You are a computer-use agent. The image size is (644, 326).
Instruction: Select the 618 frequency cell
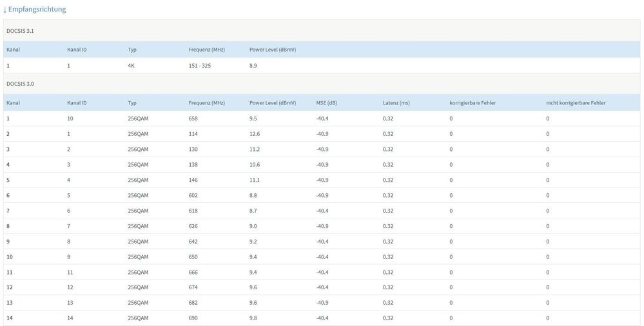[193, 211]
